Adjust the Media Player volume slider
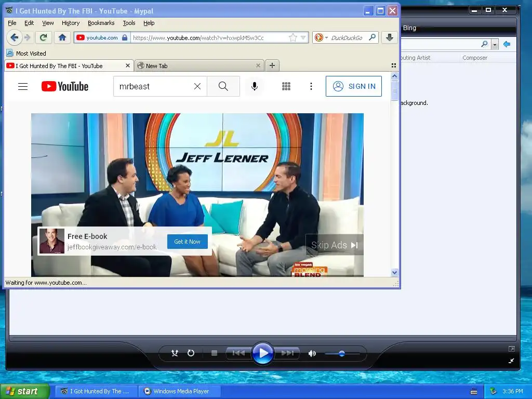This screenshot has width=532, height=399. [342, 353]
